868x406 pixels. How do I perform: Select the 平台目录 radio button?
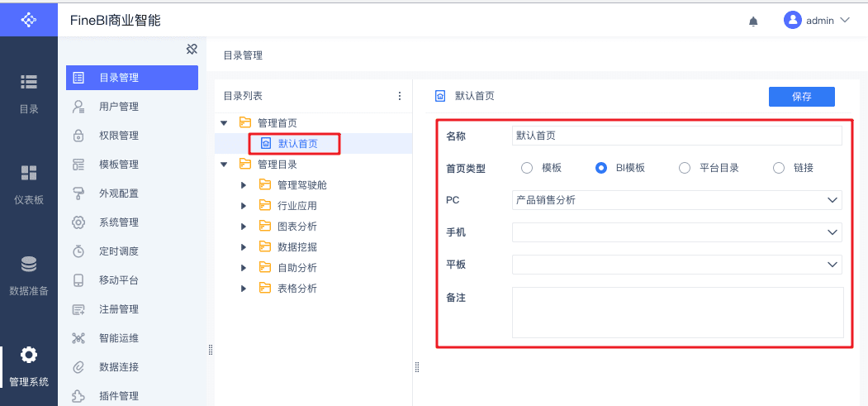[x=685, y=168]
